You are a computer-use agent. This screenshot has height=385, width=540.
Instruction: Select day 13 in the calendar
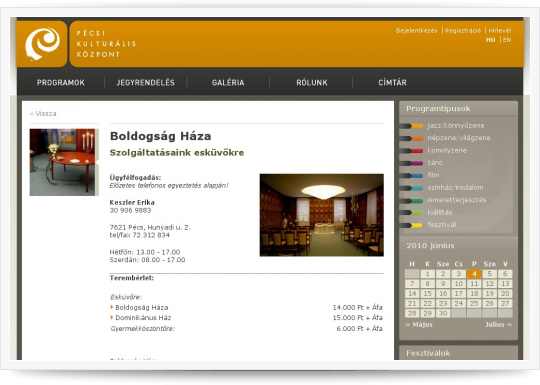click(505, 284)
